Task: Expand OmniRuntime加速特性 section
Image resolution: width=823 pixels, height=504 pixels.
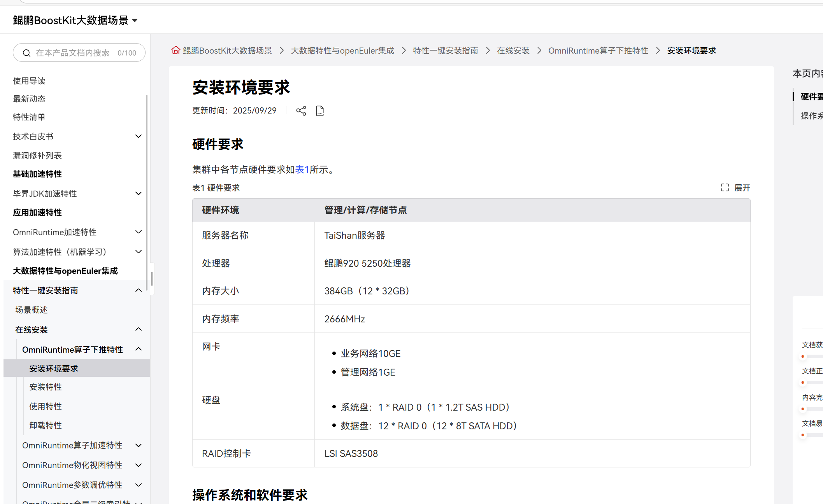Action: pos(138,232)
